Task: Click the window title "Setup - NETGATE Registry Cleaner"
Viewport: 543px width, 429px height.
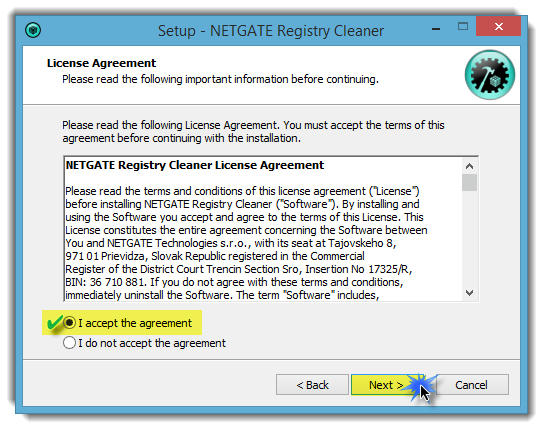Action: pyautogui.click(x=271, y=31)
